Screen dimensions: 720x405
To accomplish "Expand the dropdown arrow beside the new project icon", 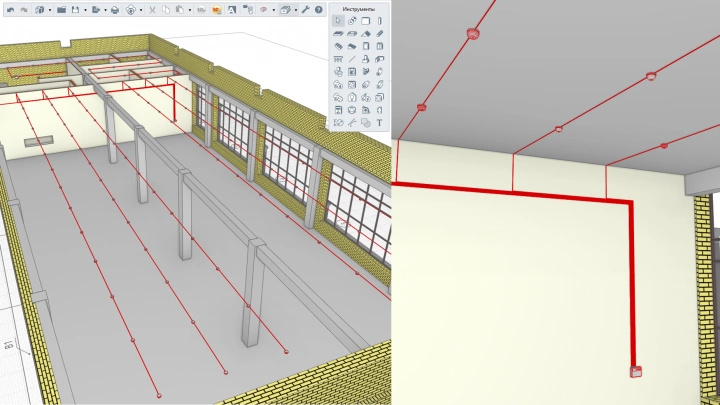I will [49, 9].
